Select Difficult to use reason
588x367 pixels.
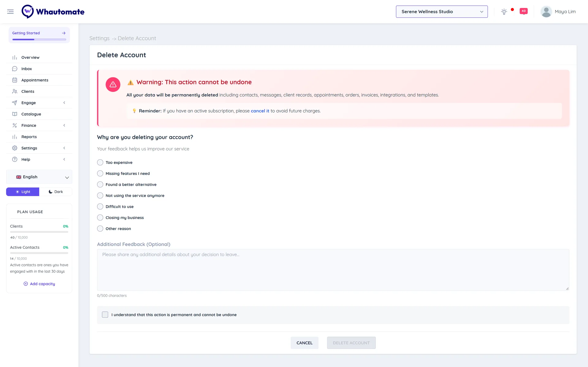(100, 206)
